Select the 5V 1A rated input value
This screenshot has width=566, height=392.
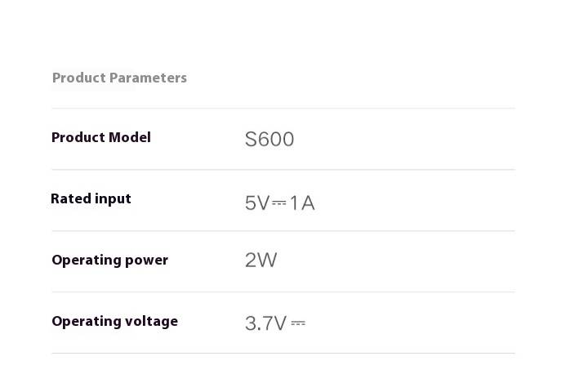280,203
